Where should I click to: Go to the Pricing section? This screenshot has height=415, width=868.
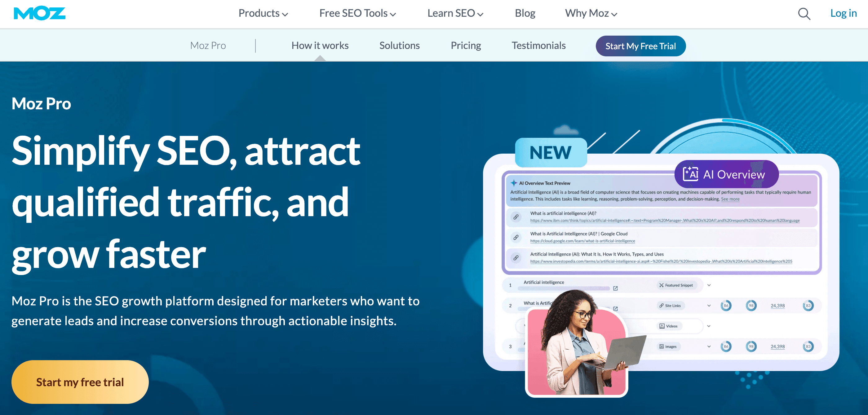pyautogui.click(x=466, y=46)
